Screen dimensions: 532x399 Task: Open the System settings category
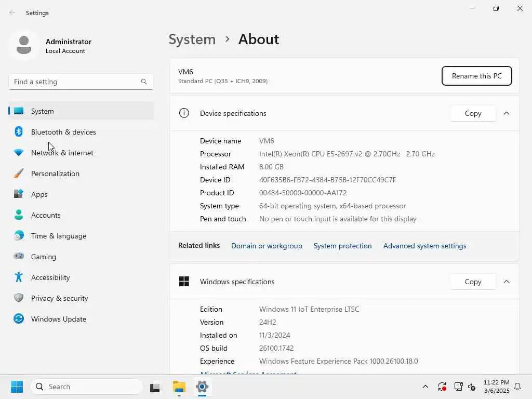coord(81,111)
